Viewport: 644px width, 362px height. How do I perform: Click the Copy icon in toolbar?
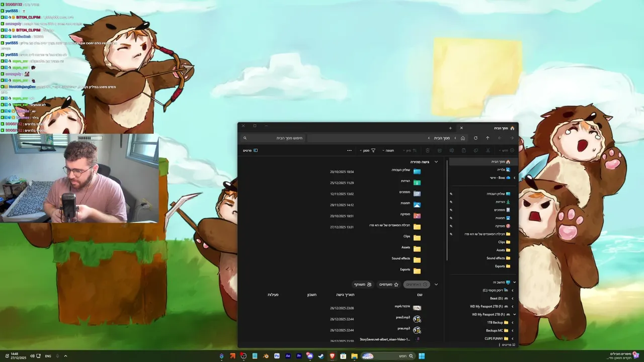[x=476, y=150]
